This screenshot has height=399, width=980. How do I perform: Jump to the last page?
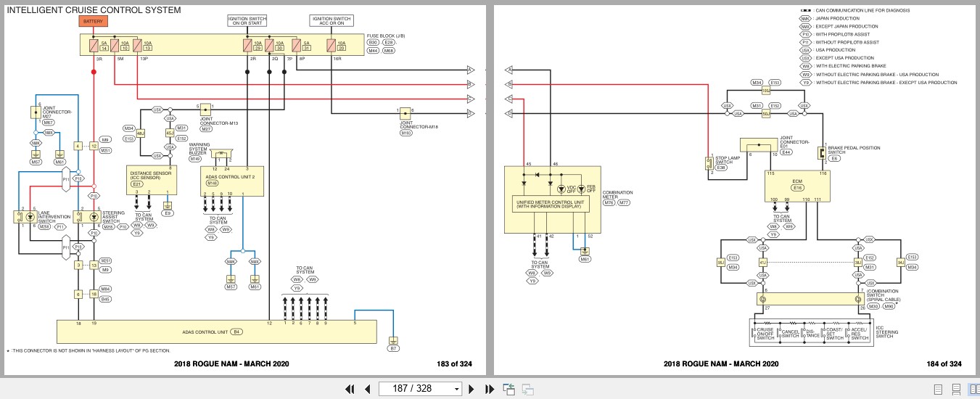pyautogui.click(x=489, y=389)
